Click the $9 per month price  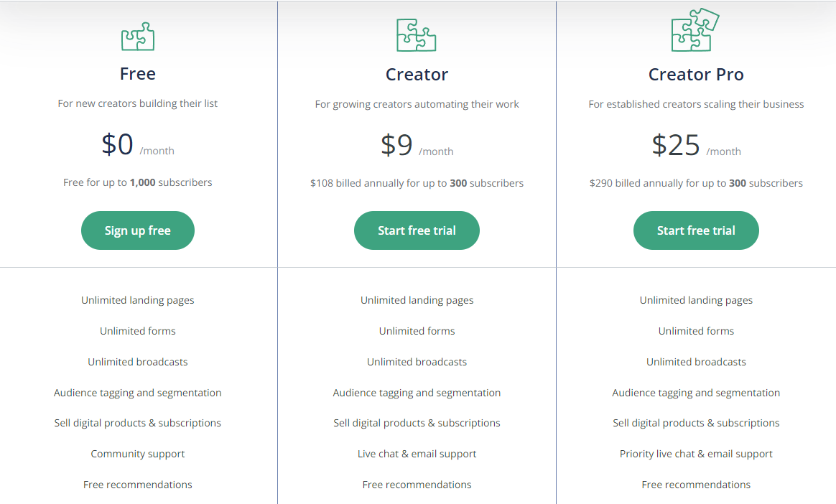(x=417, y=145)
